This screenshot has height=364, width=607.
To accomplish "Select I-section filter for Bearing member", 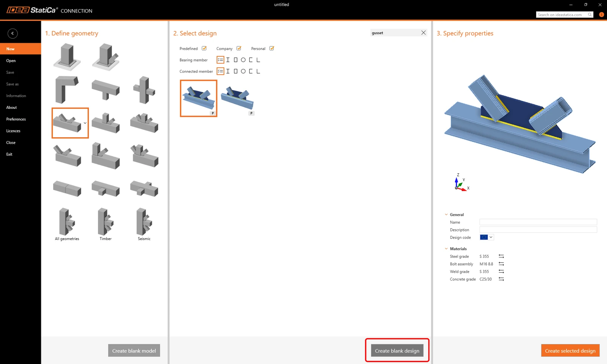I will 228,60.
